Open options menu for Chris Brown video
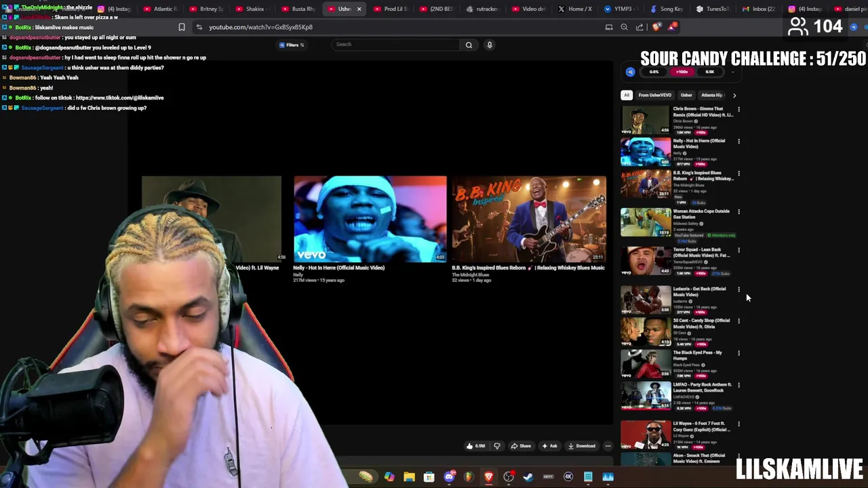 click(x=738, y=110)
